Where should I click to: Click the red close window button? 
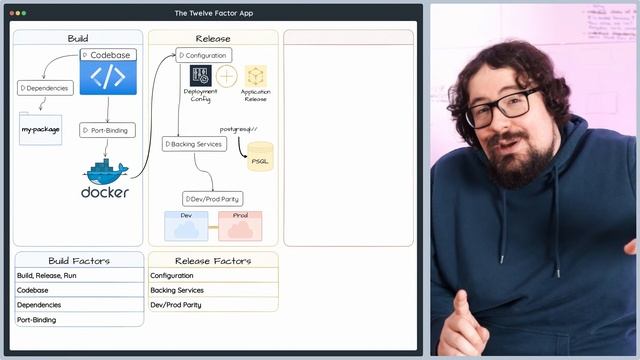click(12, 13)
